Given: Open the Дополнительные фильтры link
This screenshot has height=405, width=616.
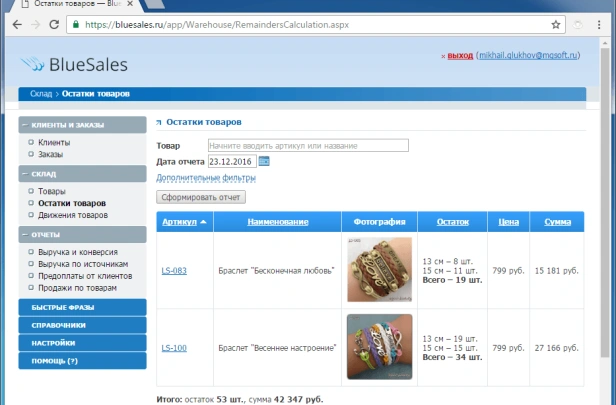Looking at the screenshot, I should (x=205, y=178).
